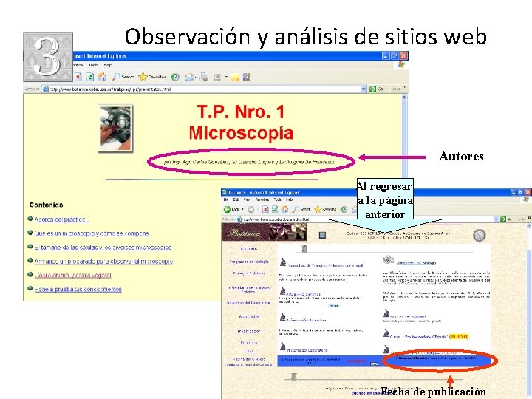Click History icon in Botánica browser toolbar

point(344,209)
